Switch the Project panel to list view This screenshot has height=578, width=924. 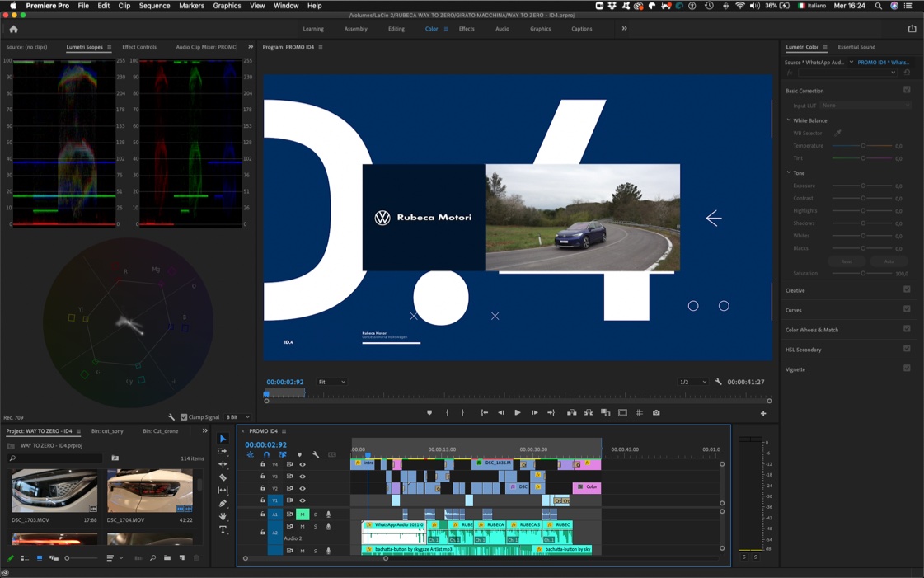click(x=25, y=558)
